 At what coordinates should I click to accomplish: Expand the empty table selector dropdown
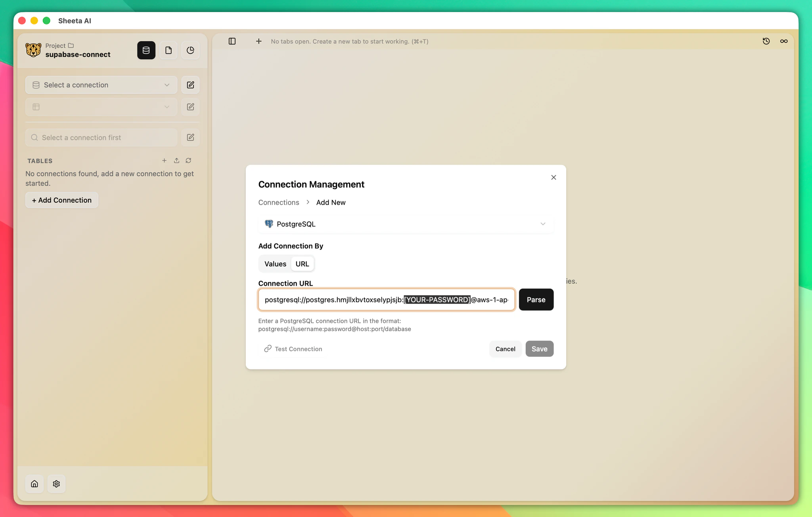(x=101, y=107)
